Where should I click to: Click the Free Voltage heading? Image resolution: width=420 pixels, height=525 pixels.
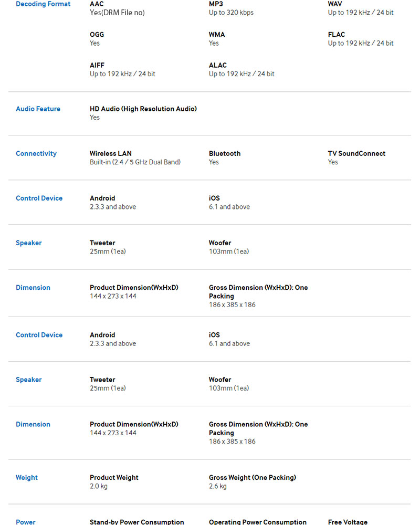point(348,522)
